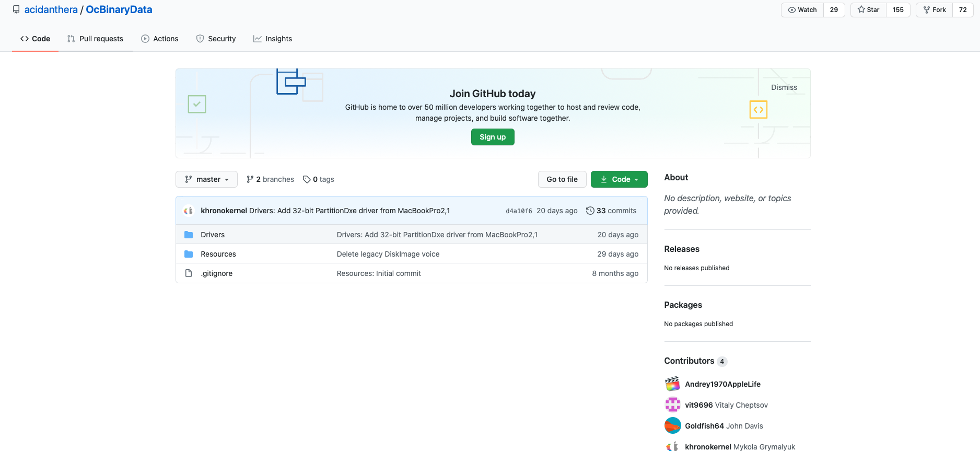This screenshot has width=980, height=462.
Task: Click the repository book icon beside acidanthera
Action: 16,9
